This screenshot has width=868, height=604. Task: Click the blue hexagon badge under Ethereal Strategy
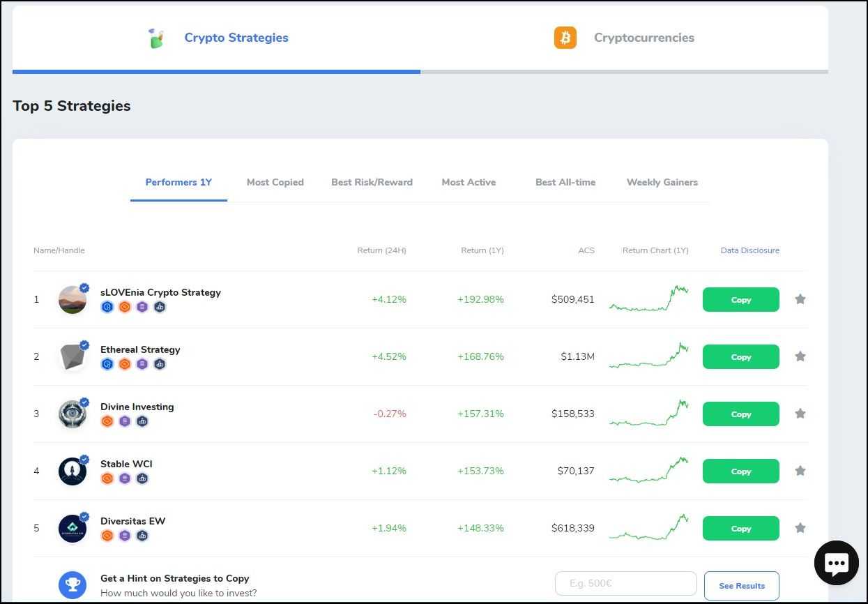107,363
